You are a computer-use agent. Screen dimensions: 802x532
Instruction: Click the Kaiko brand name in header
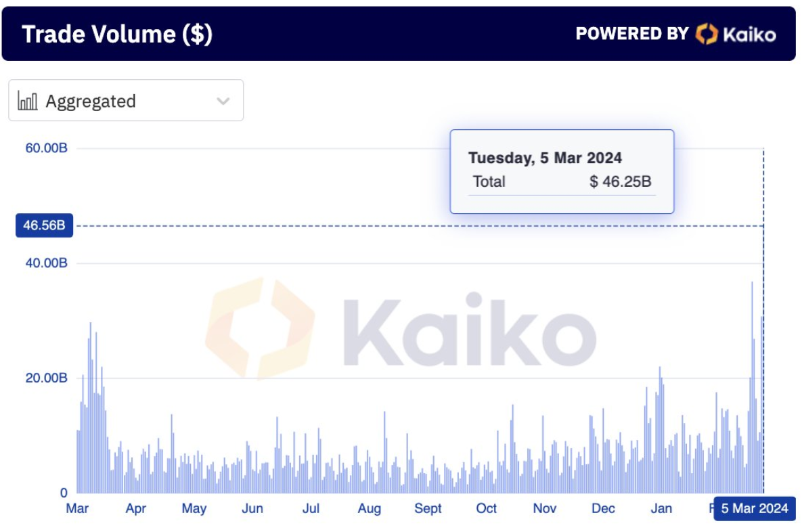(x=749, y=34)
